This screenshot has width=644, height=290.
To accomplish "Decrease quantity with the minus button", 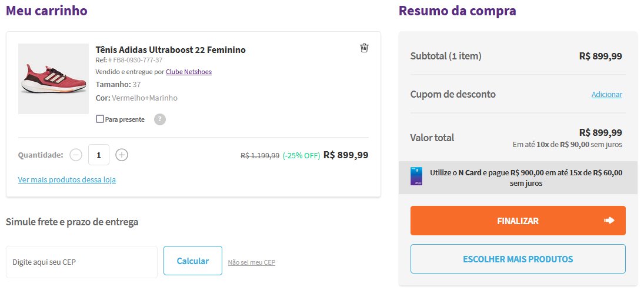I will [x=76, y=155].
